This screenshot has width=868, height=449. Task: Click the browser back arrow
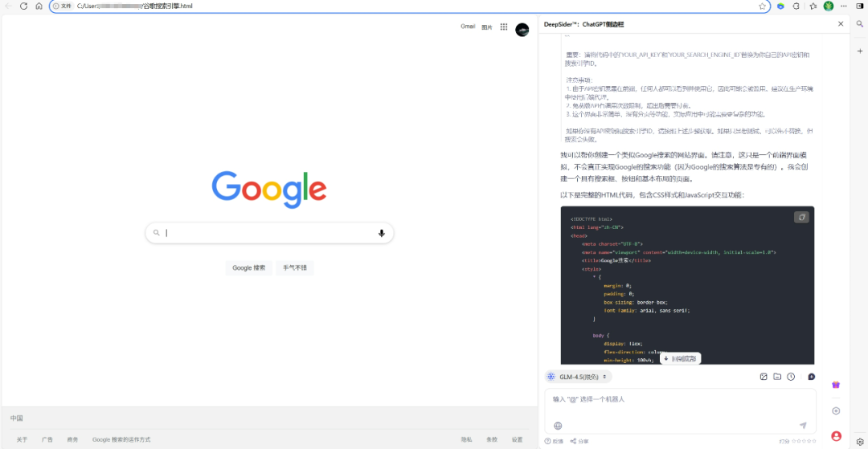pos(8,6)
